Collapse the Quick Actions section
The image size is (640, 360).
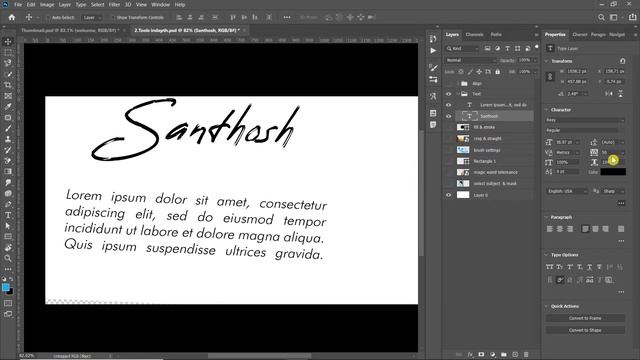point(547,306)
